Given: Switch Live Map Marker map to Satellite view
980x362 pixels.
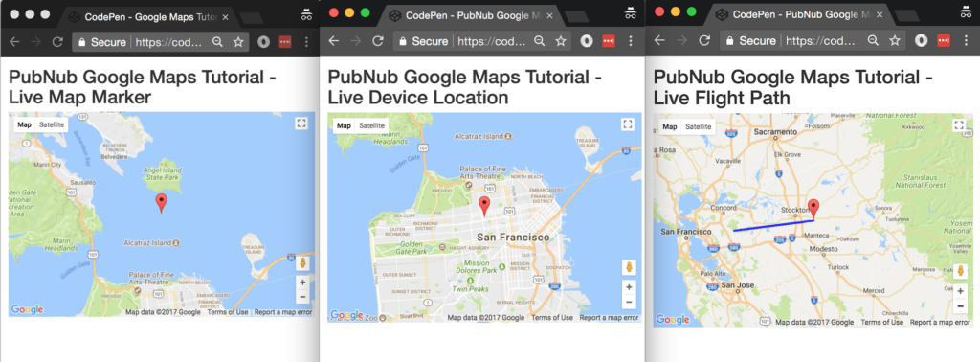Looking at the screenshot, I should click(52, 124).
